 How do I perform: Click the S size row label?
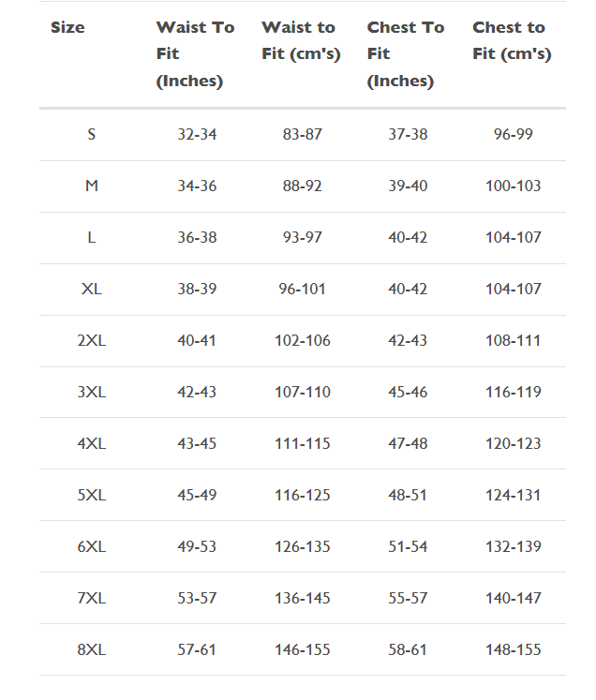(x=92, y=135)
